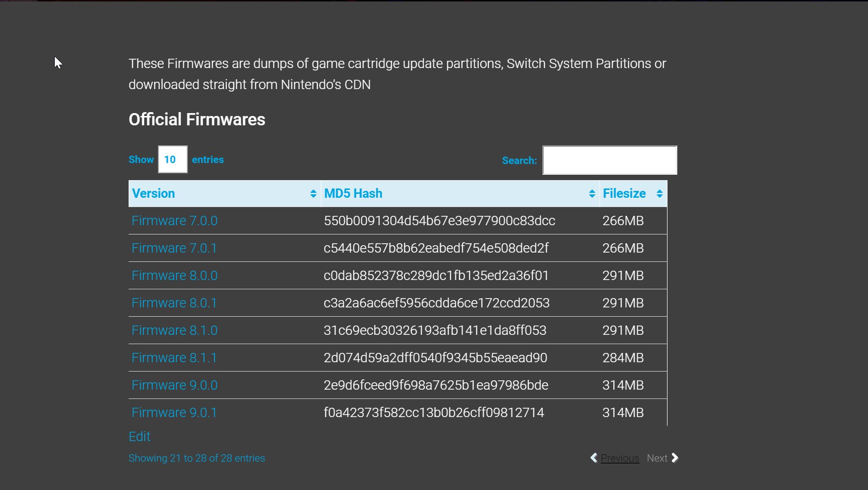Image resolution: width=868 pixels, height=490 pixels.
Task: Click the left chevron beside Previous
Action: point(593,458)
